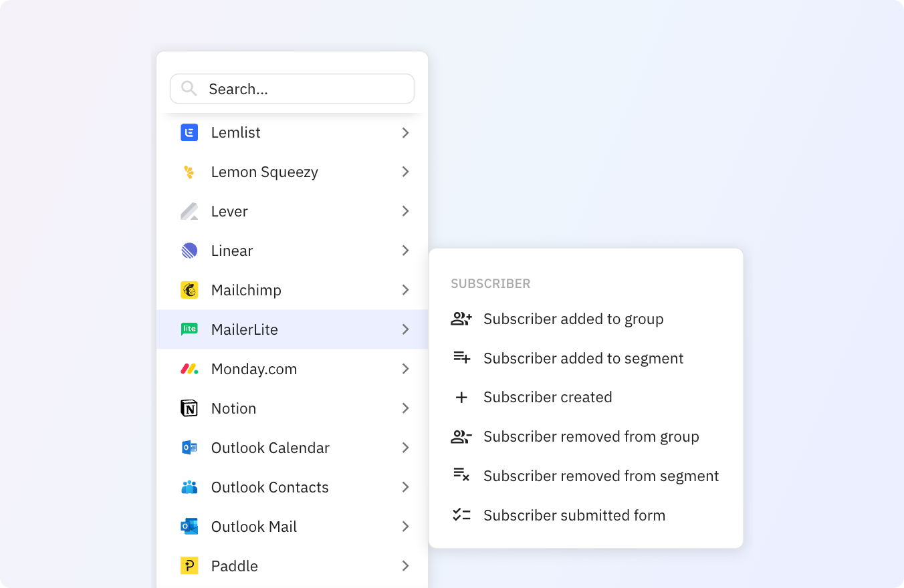Click the Monday.com logo icon
This screenshot has height=588, width=904.
tap(189, 369)
